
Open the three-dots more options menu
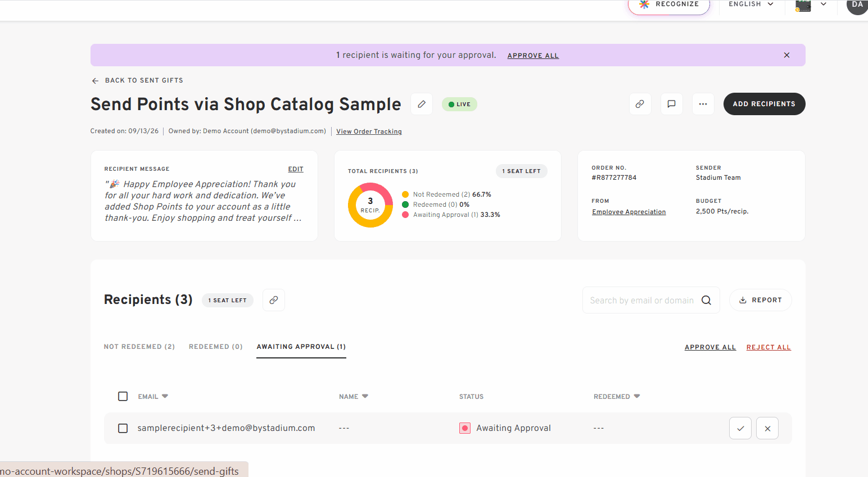click(703, 104)
